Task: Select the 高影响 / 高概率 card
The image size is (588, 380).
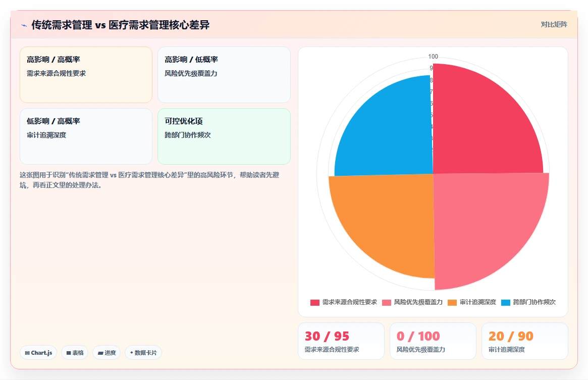Action: click(86, 75)
